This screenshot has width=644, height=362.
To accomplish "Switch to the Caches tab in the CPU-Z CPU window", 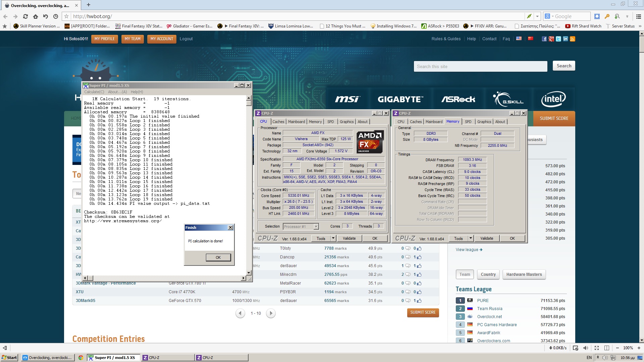I will pos(278,122).
